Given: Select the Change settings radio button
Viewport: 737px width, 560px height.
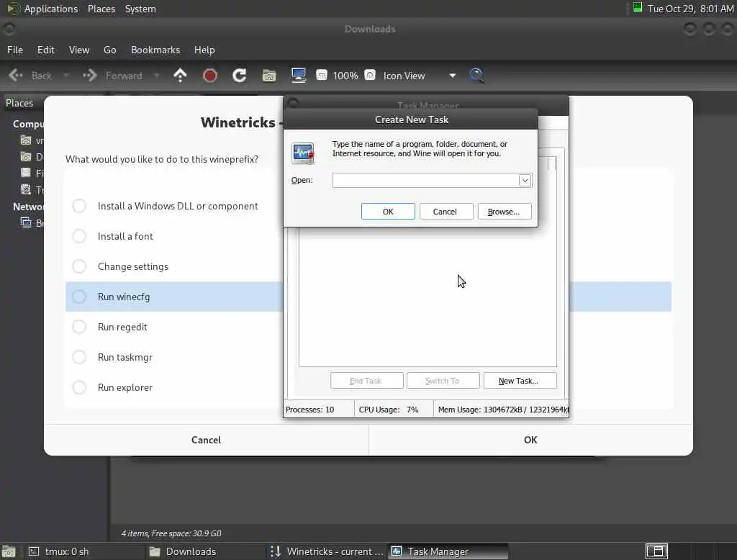Looking at the screenshot, I should pyautogui.click(x=79, y=266).
